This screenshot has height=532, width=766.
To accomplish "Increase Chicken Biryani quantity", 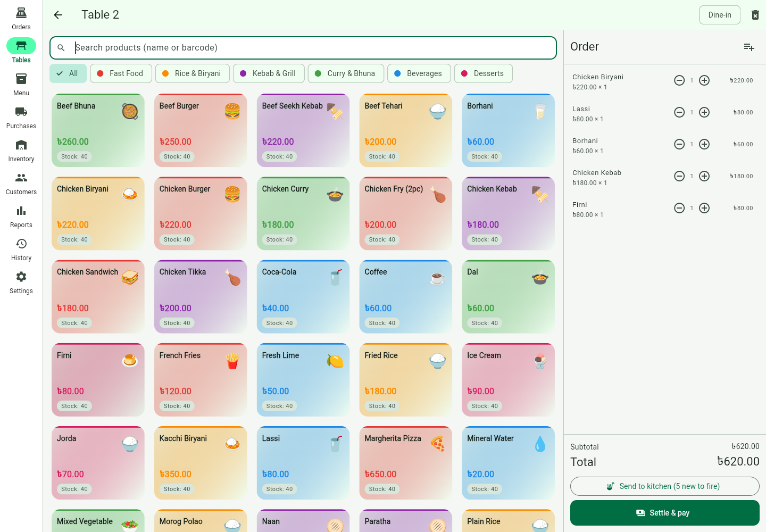I will point(704,80).
